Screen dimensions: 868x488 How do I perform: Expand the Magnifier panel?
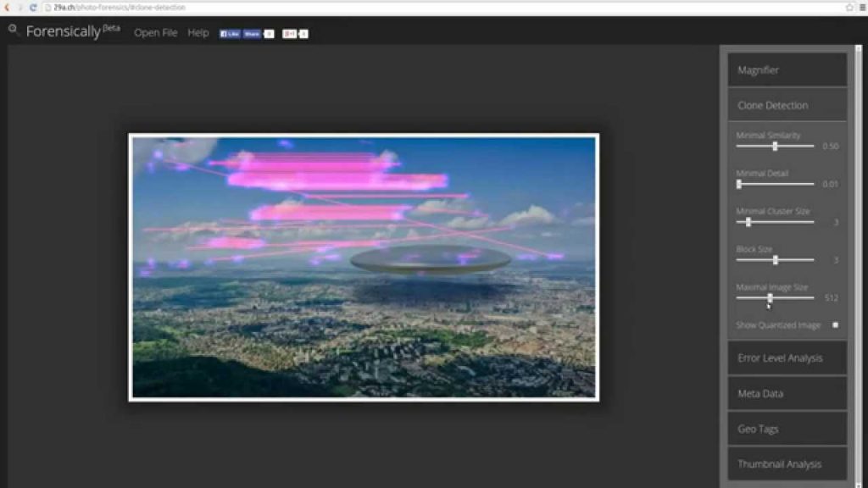pyautogui.click(x=787, y=70)
